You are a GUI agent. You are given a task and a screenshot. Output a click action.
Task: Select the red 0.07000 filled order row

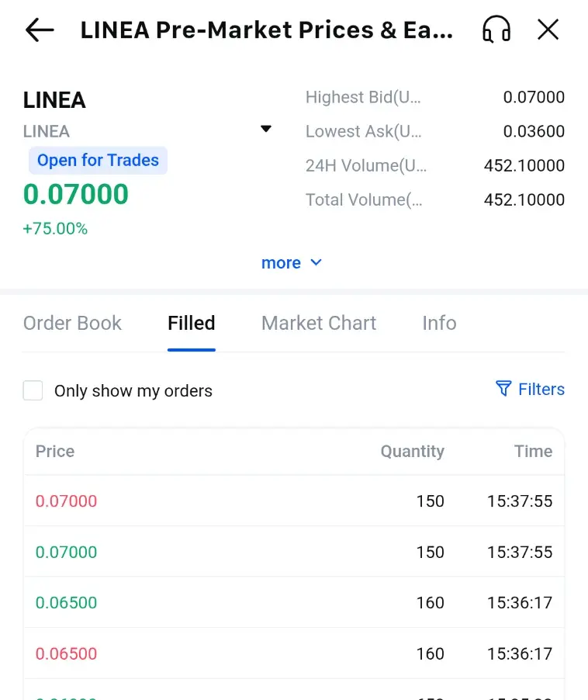[294, 501]
